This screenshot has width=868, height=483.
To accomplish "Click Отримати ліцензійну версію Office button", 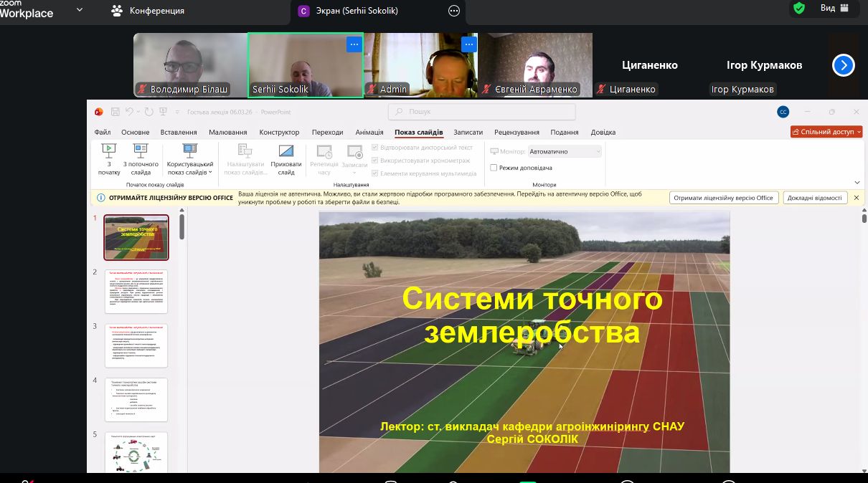I will click(723, 198).
